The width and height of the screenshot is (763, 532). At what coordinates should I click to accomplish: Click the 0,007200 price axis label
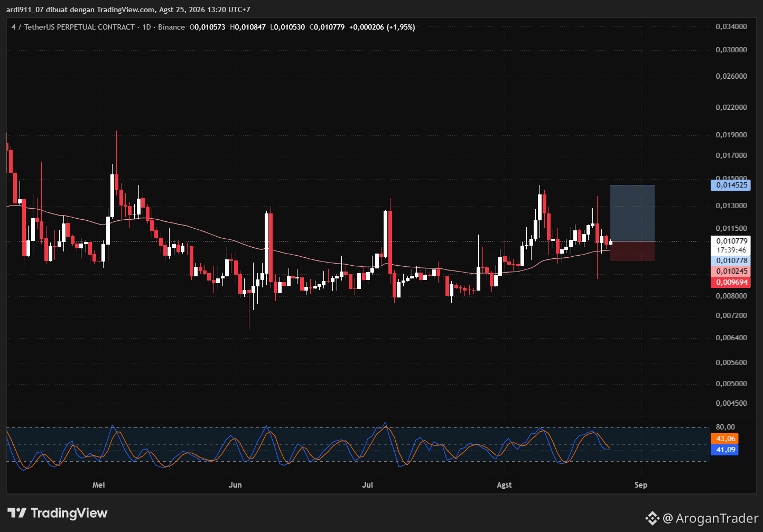click(731, 315)
